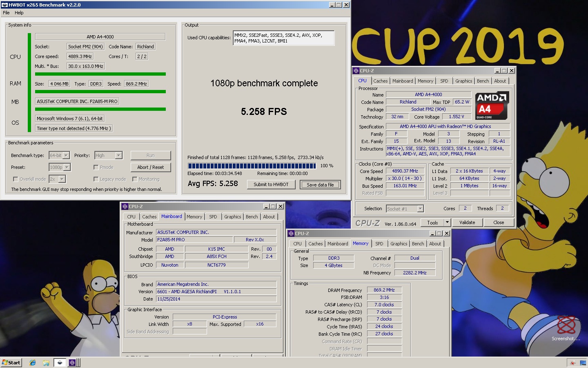This screenshot has height=368, width=588.
Task: Open the Screenshot desktop shortcut icon
Action: pos(566,328)
